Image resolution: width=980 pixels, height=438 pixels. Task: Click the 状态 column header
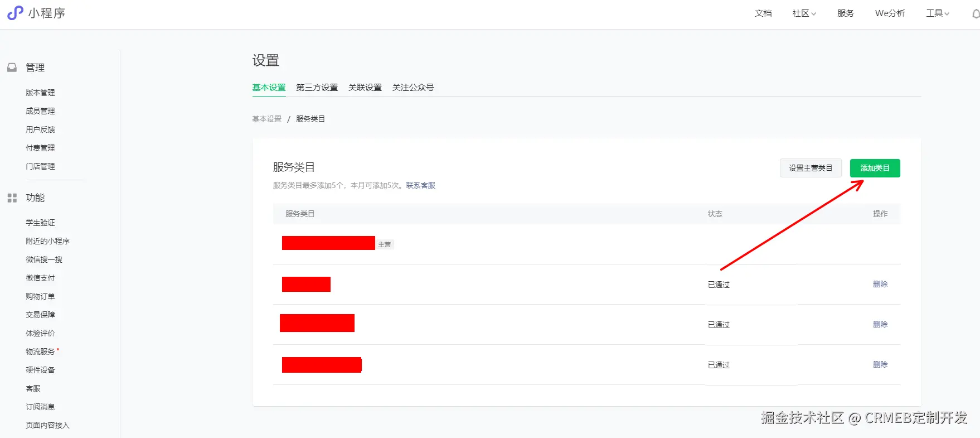click(x=715, y=214)
